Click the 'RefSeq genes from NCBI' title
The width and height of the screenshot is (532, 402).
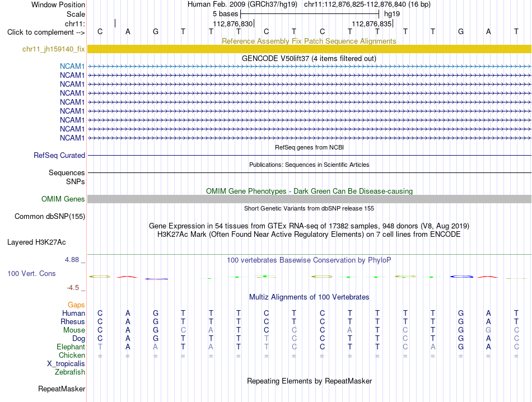[309, 147]
